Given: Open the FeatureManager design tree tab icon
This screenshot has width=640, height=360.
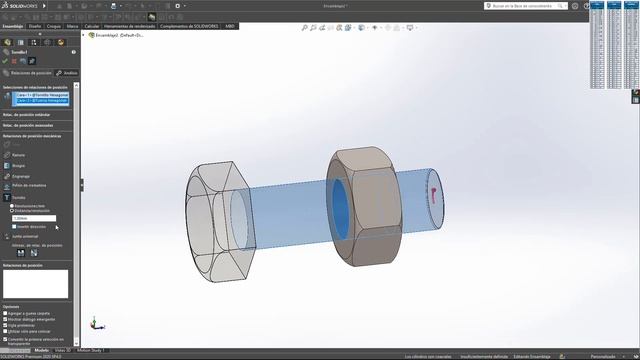Looking at the screenshot, I should click(7, 42).
